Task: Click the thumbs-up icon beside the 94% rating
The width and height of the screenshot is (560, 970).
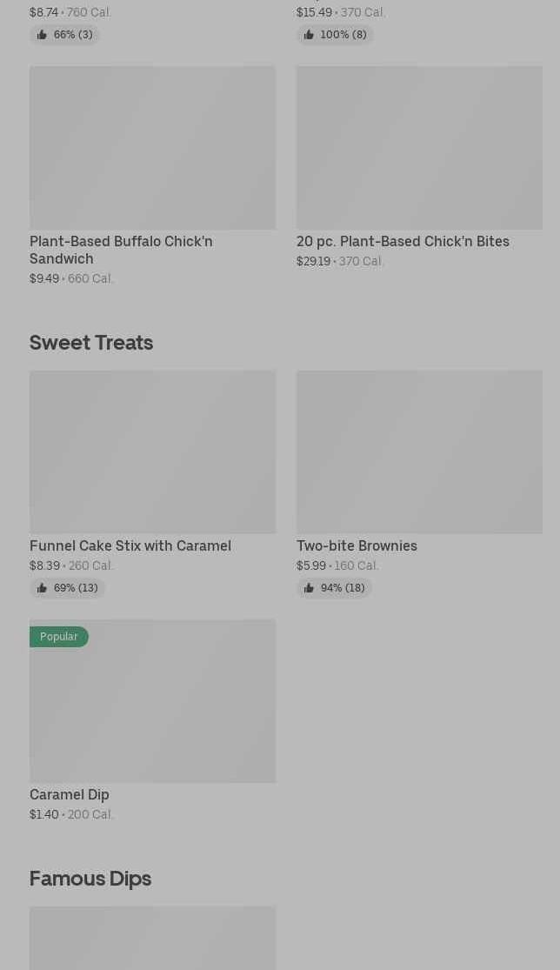Action: point(309,588)
